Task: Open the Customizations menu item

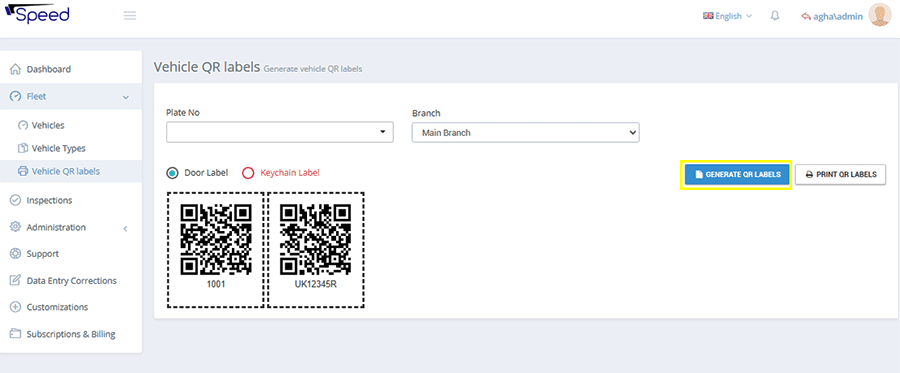Action: 71,307
